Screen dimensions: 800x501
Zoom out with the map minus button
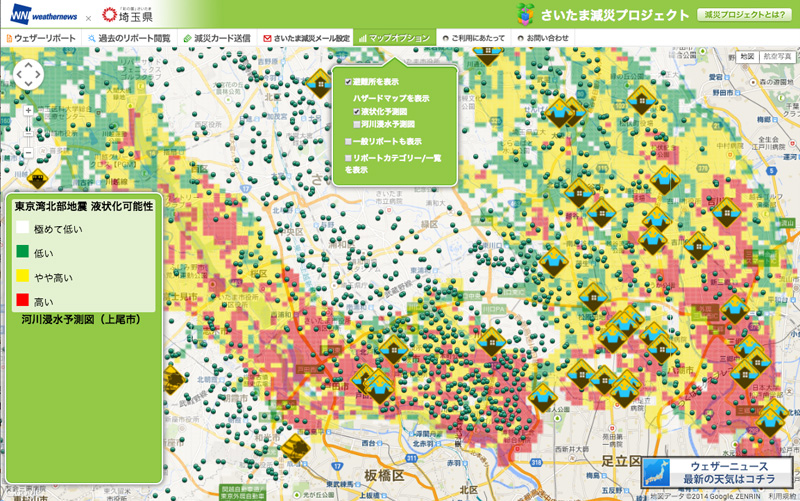pos(28,152)
